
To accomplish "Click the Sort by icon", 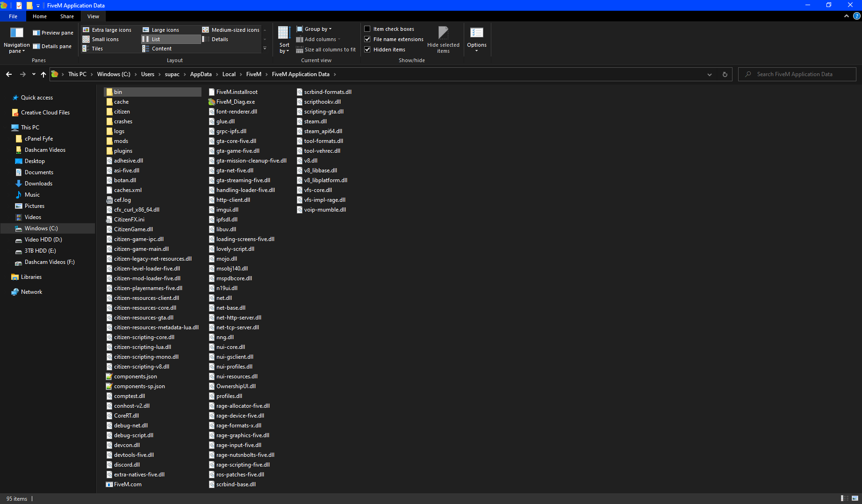I will pyautogui.click(x=284, y=33).
